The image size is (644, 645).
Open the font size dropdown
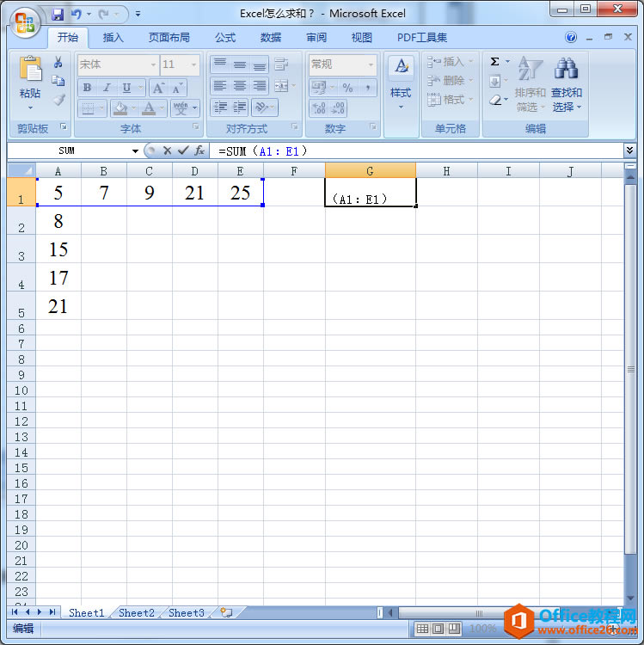[x=193, y=64]
